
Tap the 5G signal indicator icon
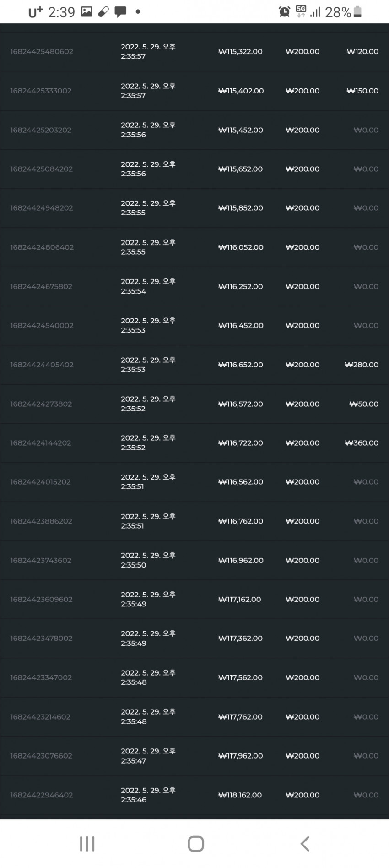(301, 11)
